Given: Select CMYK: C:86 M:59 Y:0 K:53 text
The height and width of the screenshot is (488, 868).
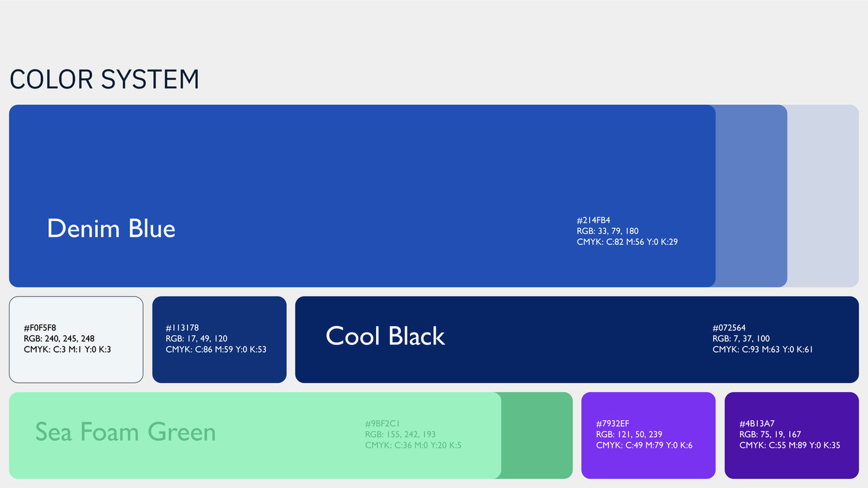Looking at the screenshot, I should click(x=216, y=349).
